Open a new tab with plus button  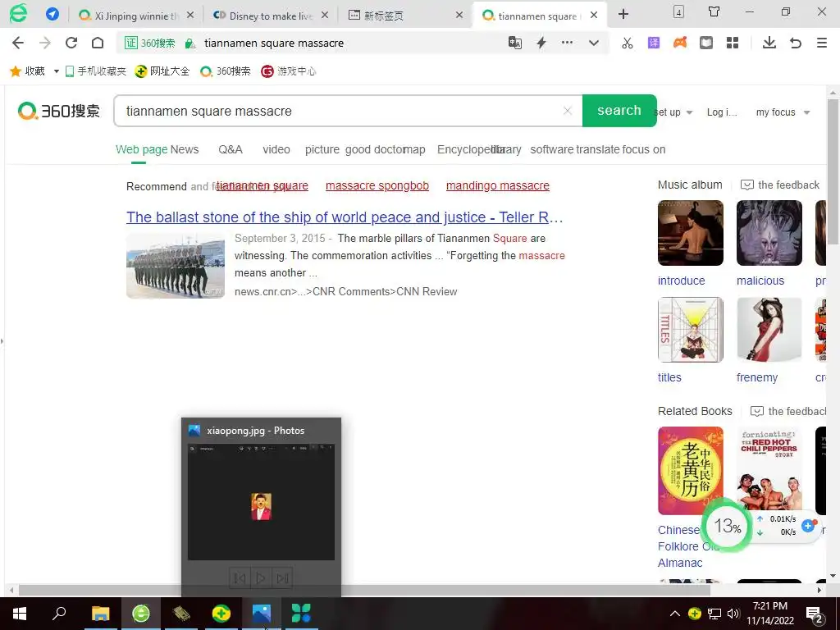623,14
